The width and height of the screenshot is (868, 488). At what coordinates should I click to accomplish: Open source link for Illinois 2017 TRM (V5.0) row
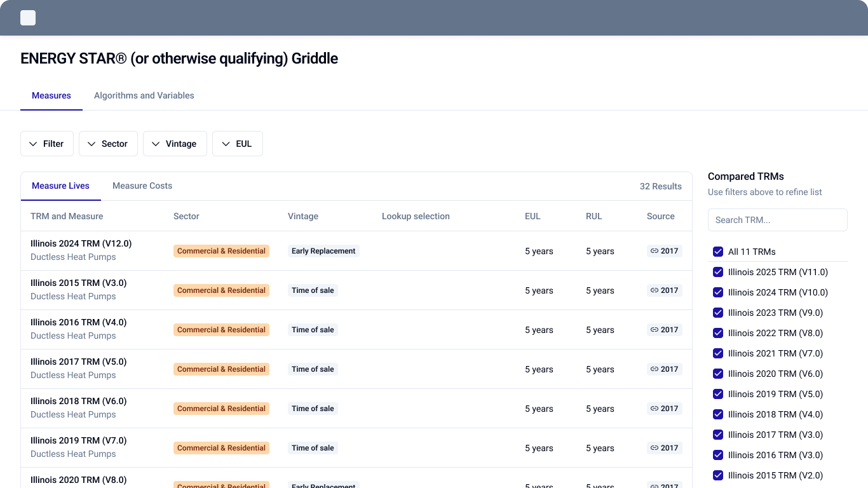pyautogui.click(x=665, y=369)
